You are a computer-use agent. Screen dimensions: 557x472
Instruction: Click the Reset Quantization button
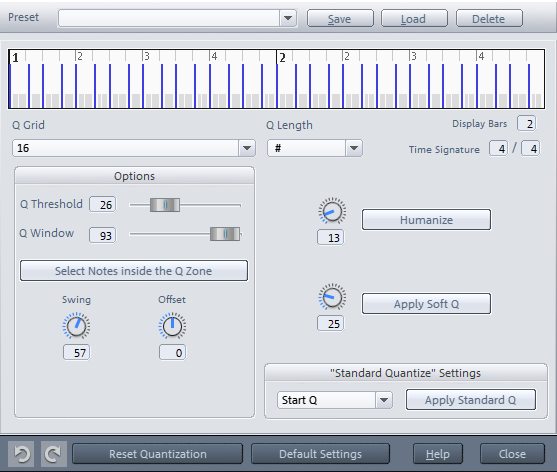157,454
